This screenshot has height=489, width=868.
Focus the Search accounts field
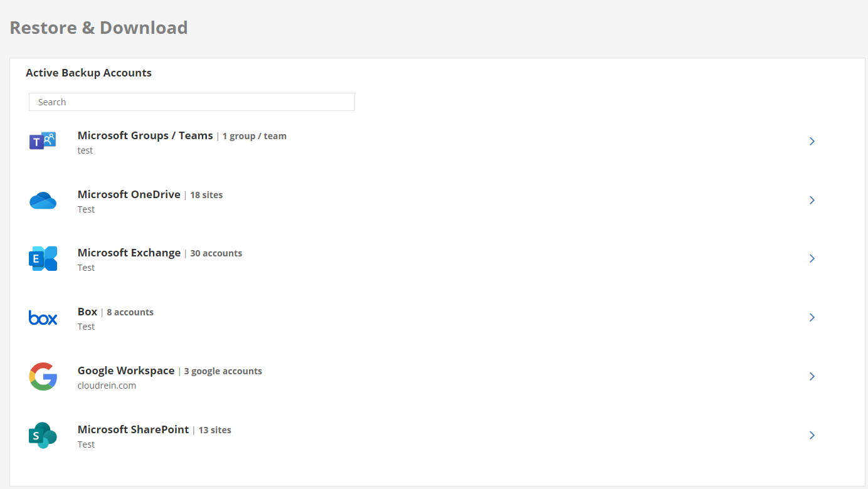click(192, 102)
